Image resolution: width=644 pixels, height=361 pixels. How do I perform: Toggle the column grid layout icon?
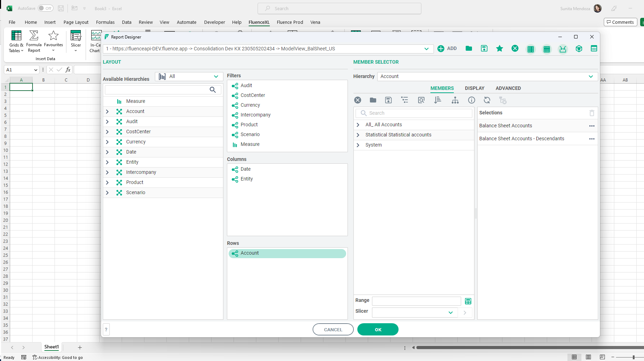(531, 49)
